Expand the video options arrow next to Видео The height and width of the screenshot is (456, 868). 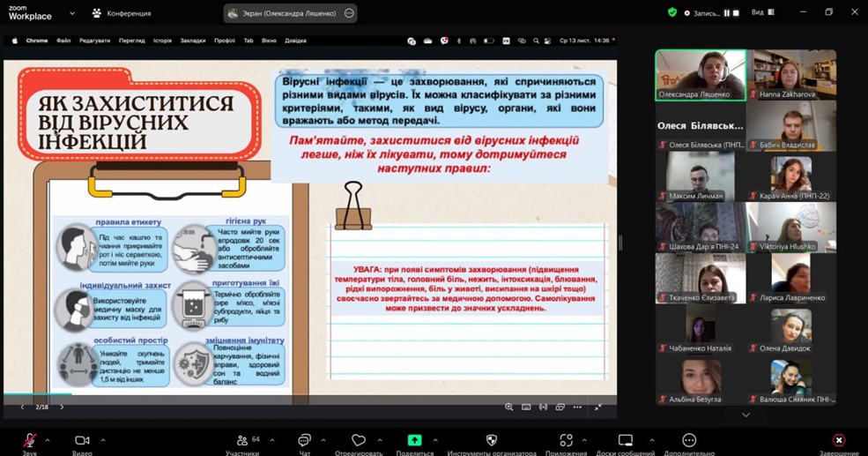102,440
